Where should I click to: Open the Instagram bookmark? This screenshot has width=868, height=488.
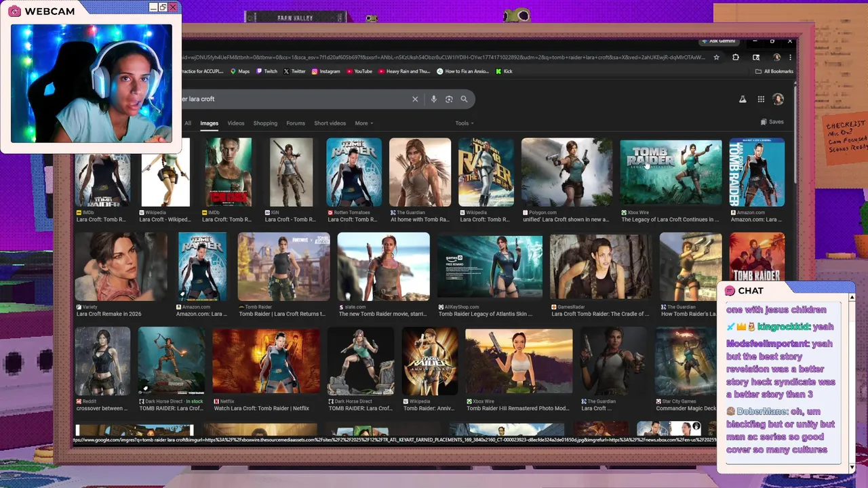coord(326,71)
